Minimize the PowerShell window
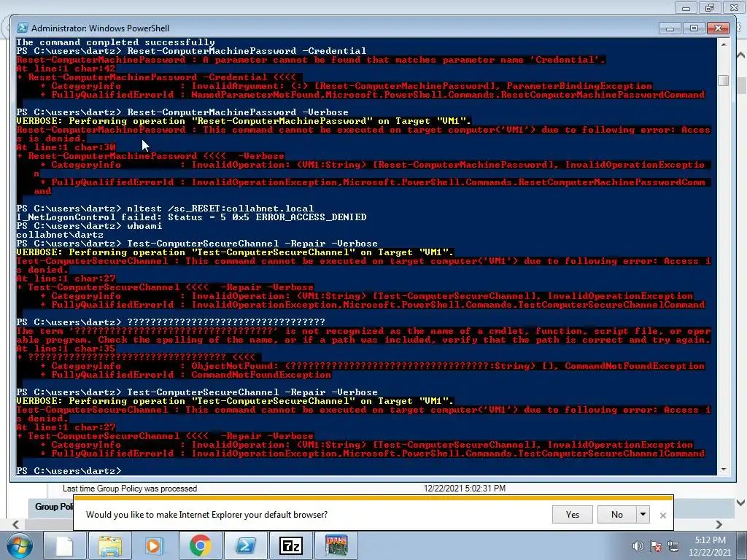Image resolution: width=747 pixels, height=560 pixels. coord(670,28)
